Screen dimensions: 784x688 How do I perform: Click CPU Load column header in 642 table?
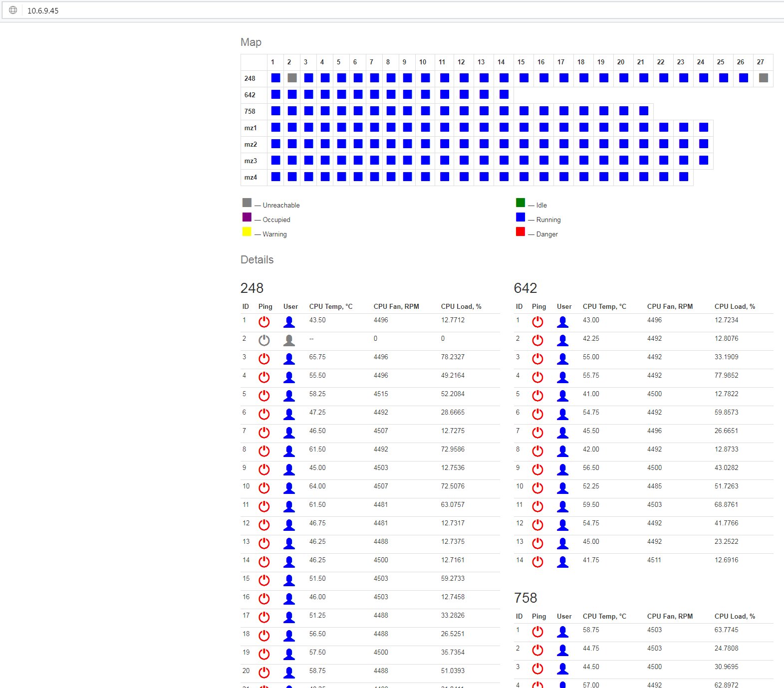pyautogui.click(x=735, y=306)
